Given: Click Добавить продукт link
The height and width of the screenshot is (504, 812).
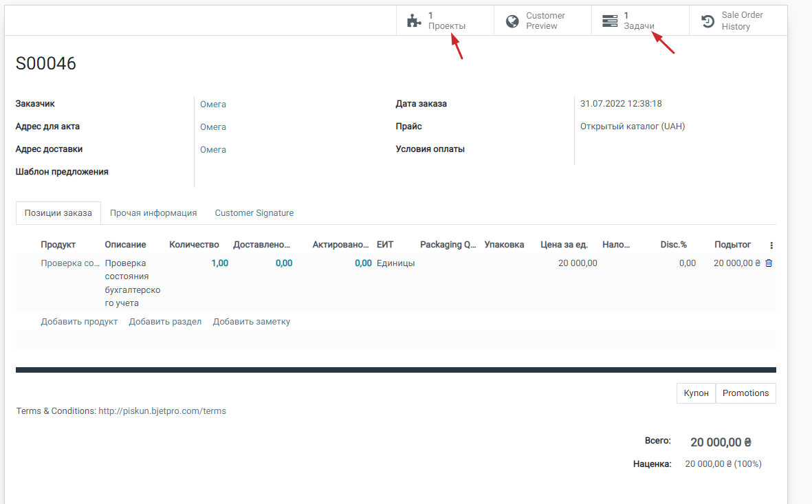Looking at the screenshot, I should coord(79,322).
